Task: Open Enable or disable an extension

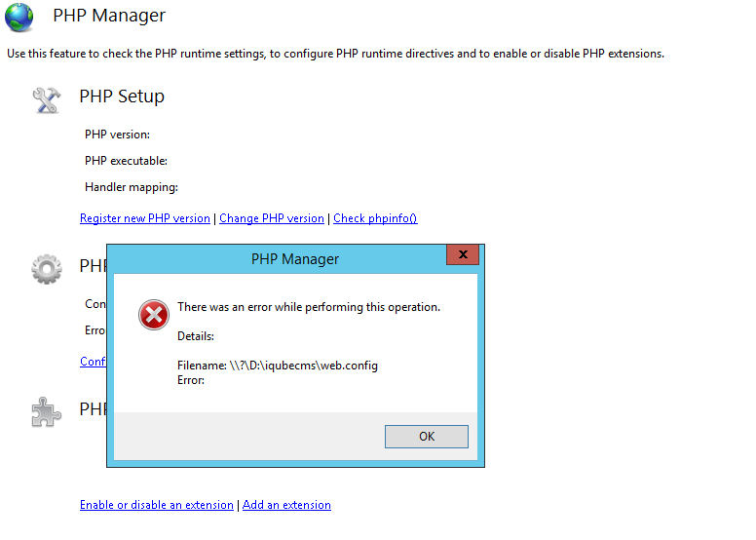Action: [157, 505]
